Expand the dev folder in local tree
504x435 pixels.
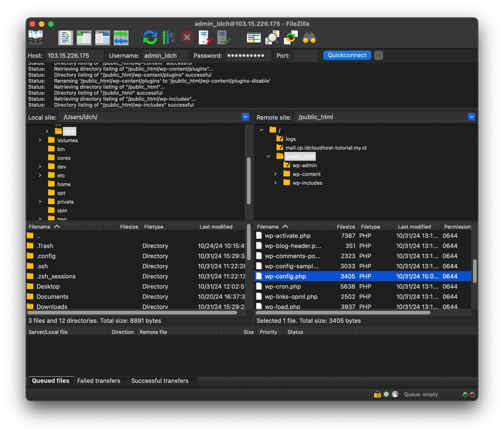[40, 166]
